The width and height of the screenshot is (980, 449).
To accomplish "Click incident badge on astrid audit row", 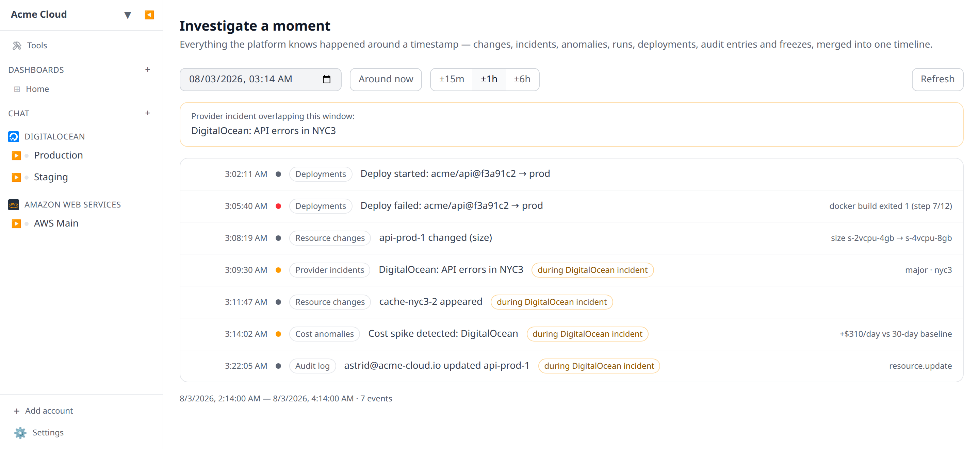I will point(599,366).
